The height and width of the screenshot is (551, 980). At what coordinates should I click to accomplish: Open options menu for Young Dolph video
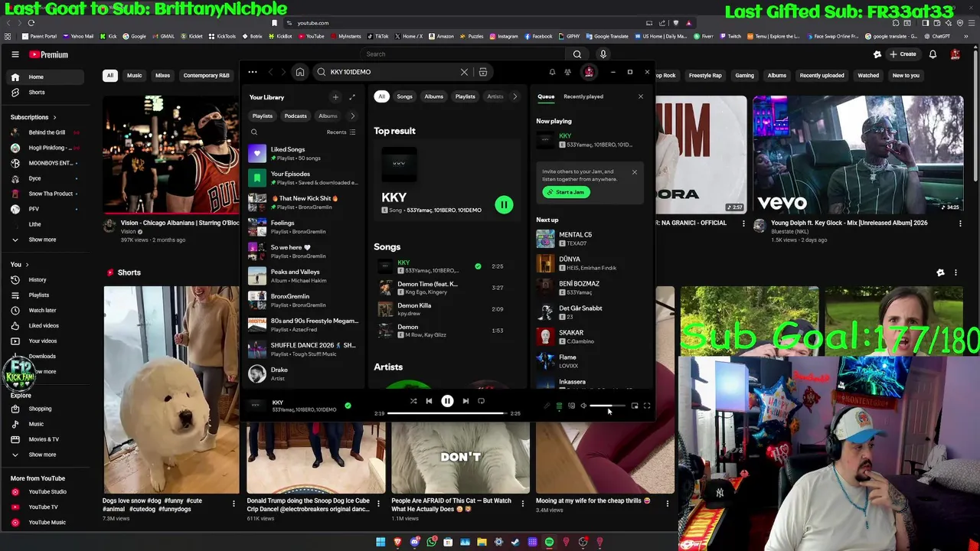click(960, 223)
